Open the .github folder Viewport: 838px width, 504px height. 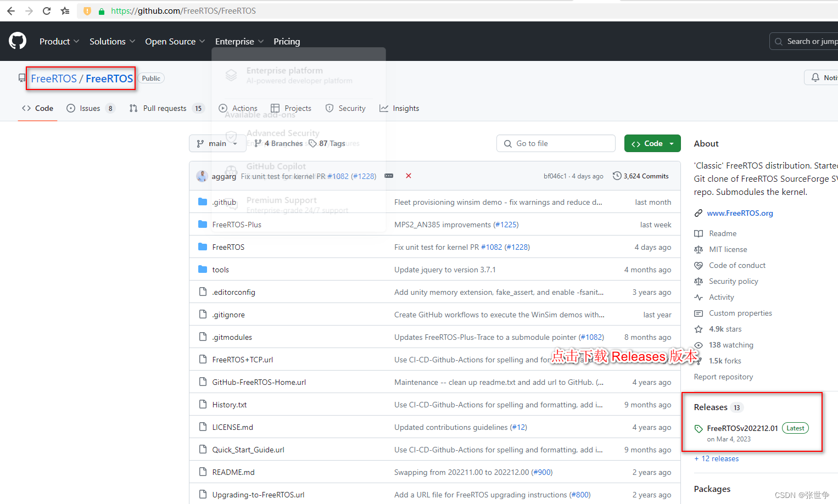[224, 202]
